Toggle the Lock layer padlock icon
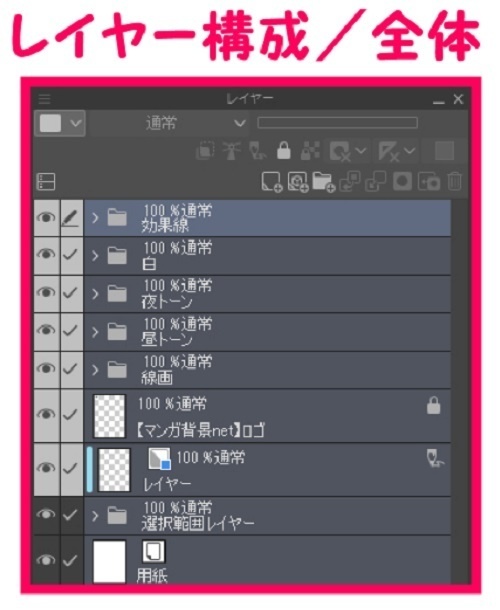 point(284,151)
